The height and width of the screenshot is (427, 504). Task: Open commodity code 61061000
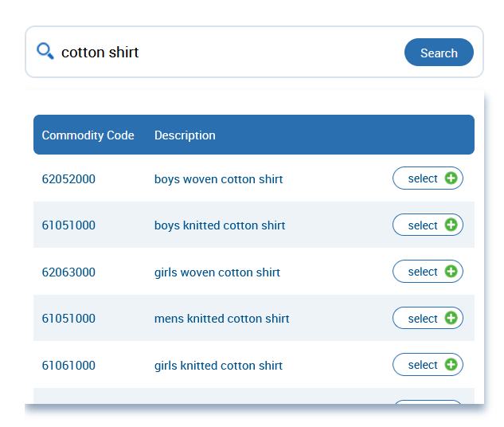point(68,366)
